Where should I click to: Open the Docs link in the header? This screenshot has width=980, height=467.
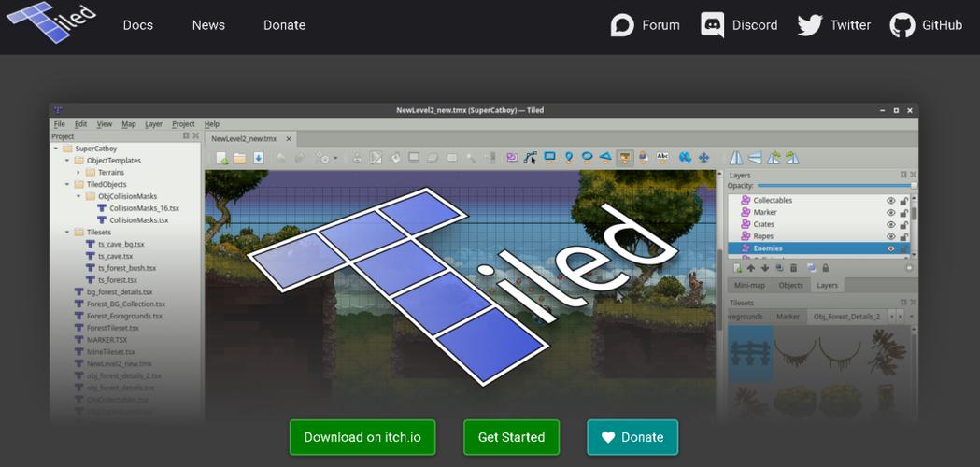point(138,25)
